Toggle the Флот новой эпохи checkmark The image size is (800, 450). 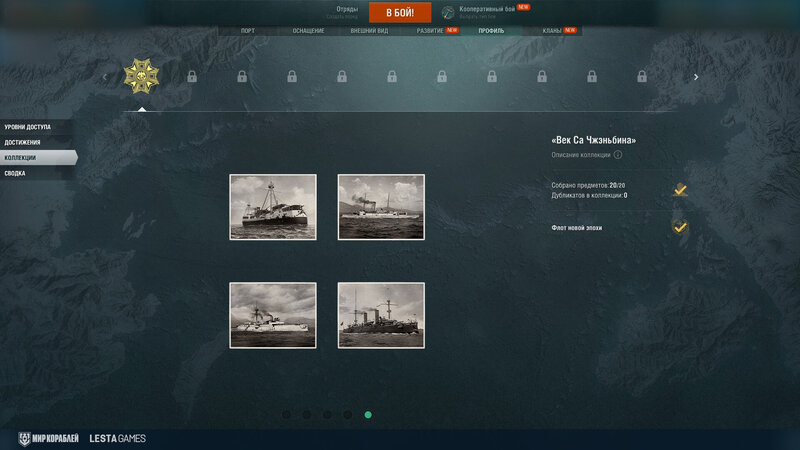[x=680, y=227]
